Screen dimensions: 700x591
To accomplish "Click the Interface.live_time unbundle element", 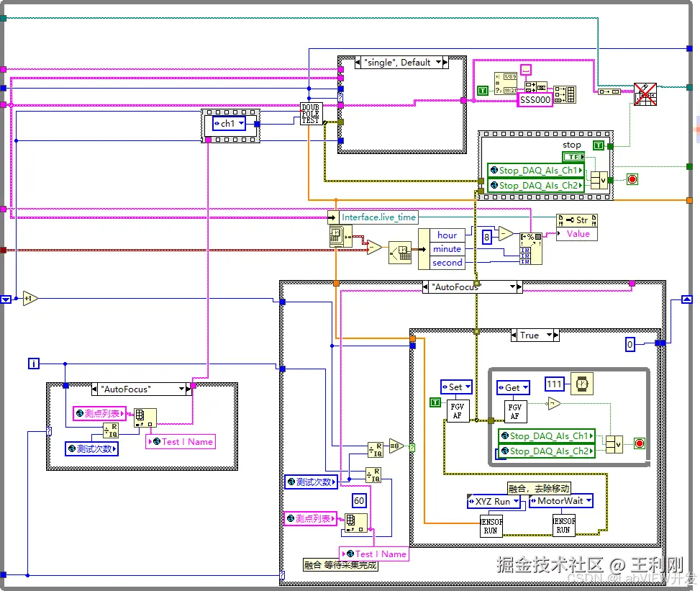I will (x=378, y=217).
